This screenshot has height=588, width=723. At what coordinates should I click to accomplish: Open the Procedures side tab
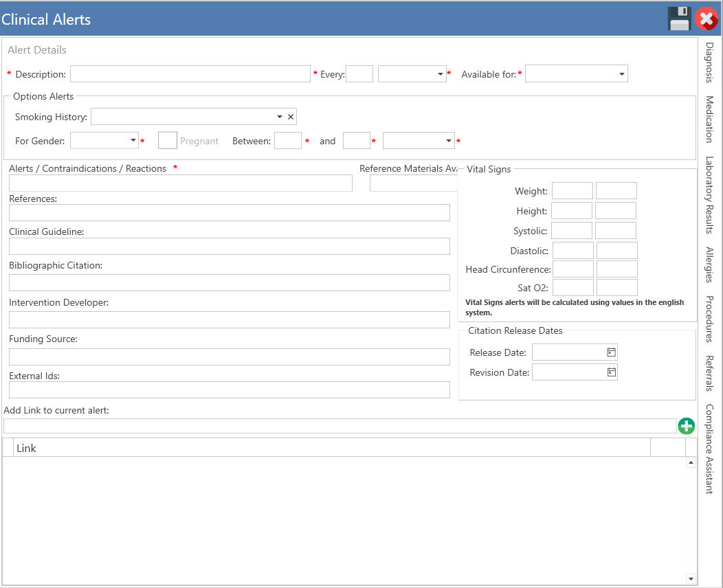click(x=709, y=319)
